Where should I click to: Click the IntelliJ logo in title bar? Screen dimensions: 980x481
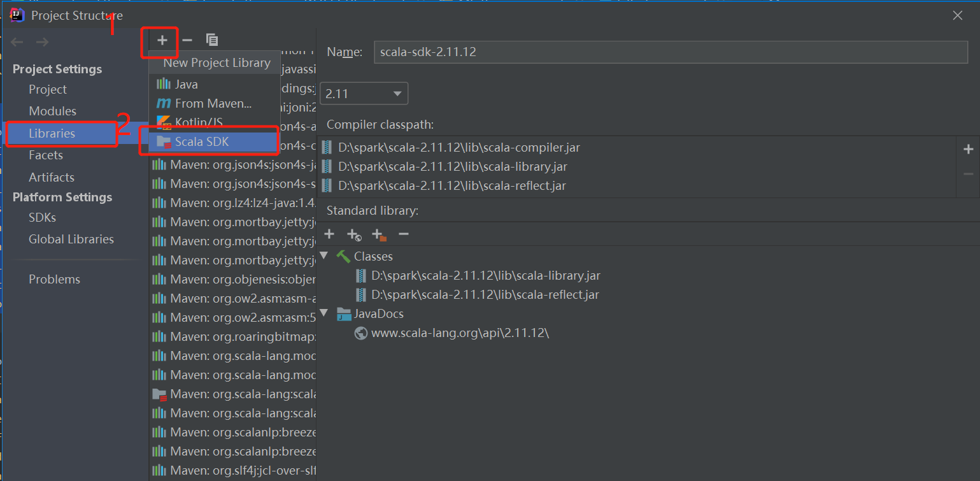pos(17,15)
